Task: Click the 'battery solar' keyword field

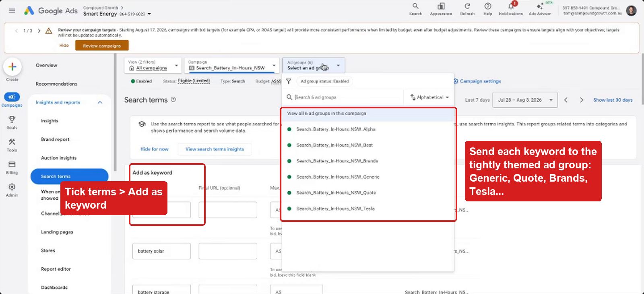Action: point(161,251)
